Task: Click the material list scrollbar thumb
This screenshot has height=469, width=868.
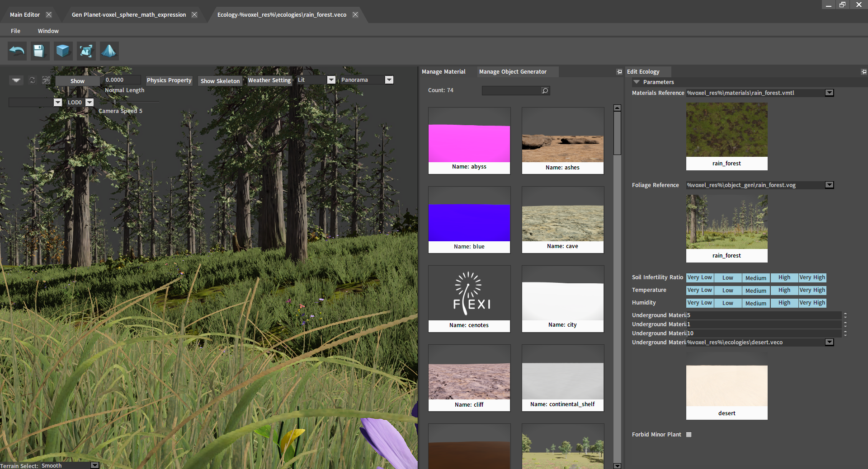Action: [617, 133]
